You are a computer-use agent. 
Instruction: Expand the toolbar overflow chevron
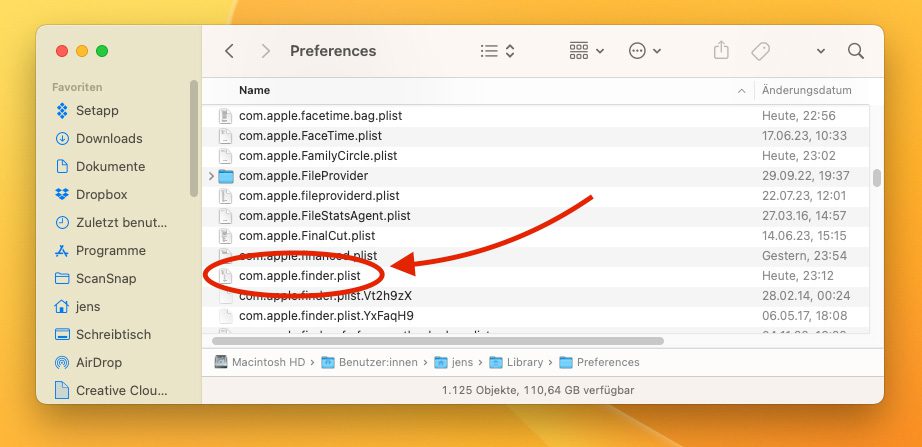tap(821, 51)
